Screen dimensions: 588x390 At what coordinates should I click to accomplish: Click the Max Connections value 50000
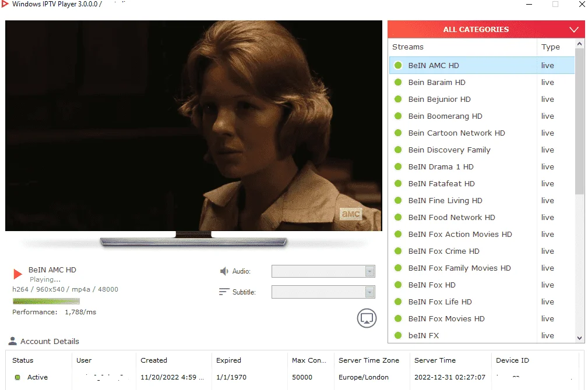[x=302, y=377]
